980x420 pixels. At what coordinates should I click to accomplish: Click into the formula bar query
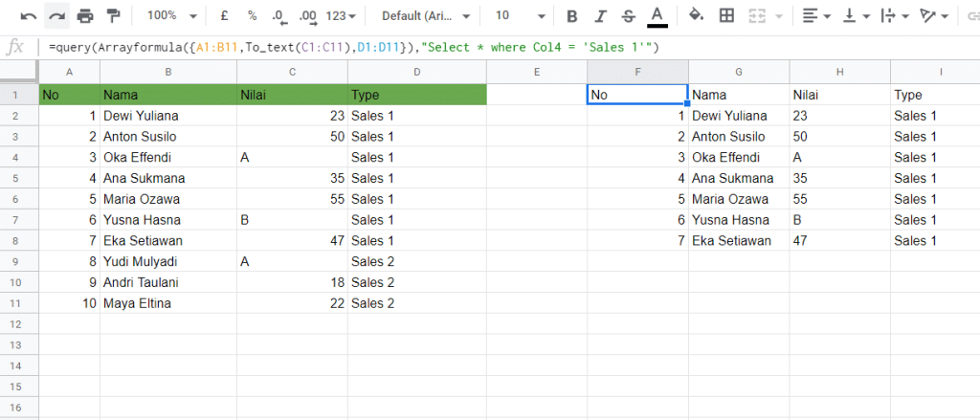354,48
